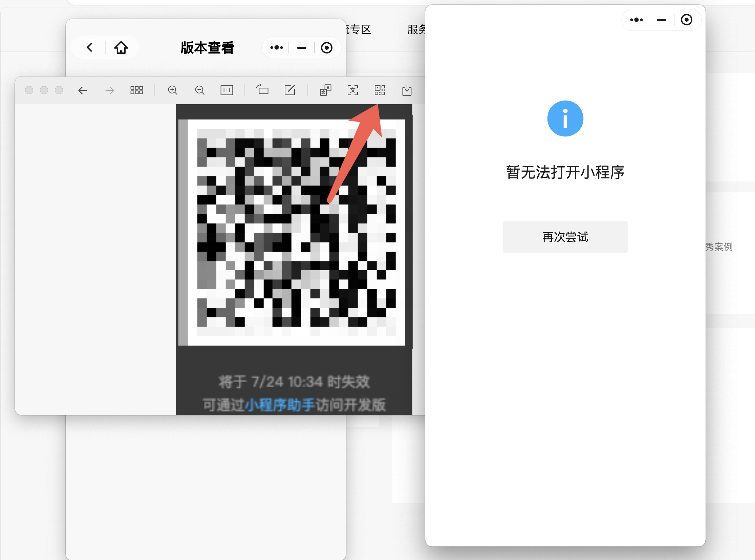
Task: Open more options in error mini program window
Action: tap(636, 20)
